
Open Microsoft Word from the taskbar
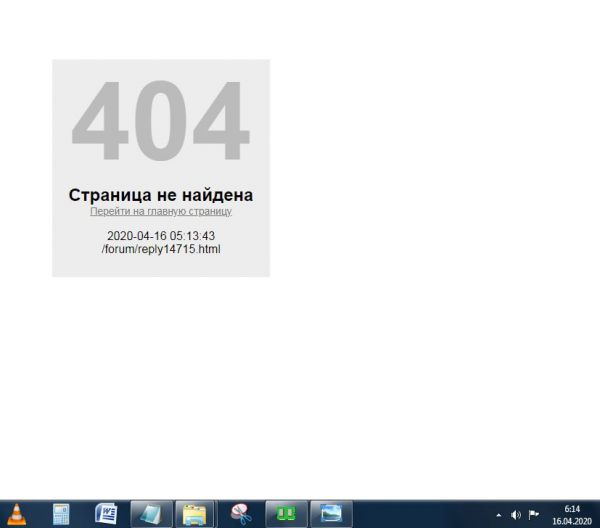click(x=106, y=514)
